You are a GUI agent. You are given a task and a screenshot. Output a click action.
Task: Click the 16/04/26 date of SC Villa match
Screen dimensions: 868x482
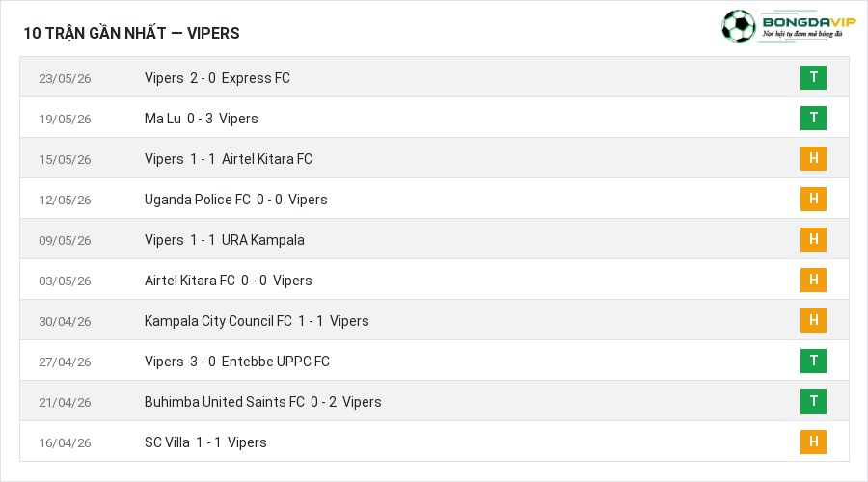[x=65, y=442]
